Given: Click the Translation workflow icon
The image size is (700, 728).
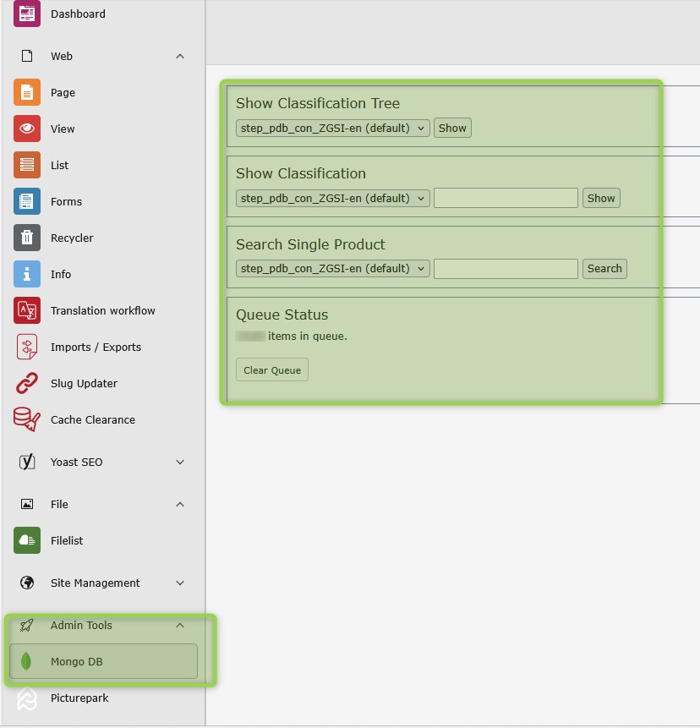Looking at the screenshot, I should [x=27, y=310].
